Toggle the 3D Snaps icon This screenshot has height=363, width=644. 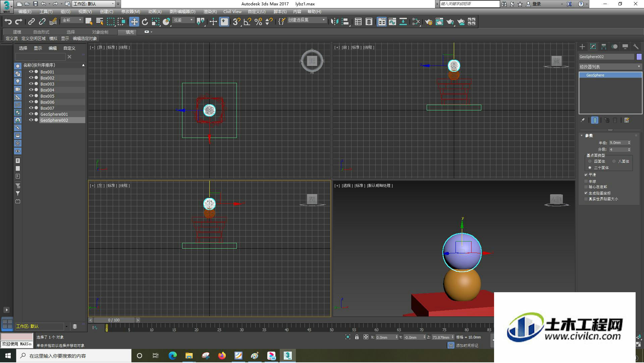[x=237, y=22]
